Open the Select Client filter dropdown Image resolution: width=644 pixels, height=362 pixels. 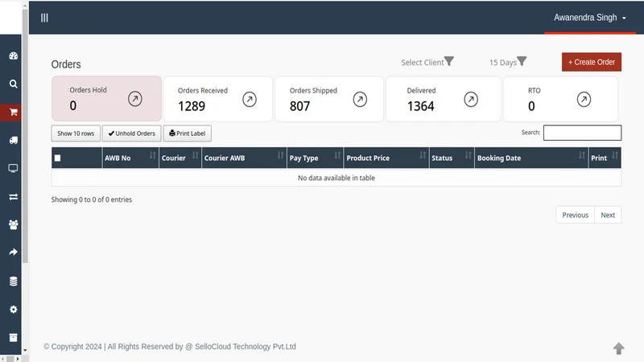[x=427, y=62]
